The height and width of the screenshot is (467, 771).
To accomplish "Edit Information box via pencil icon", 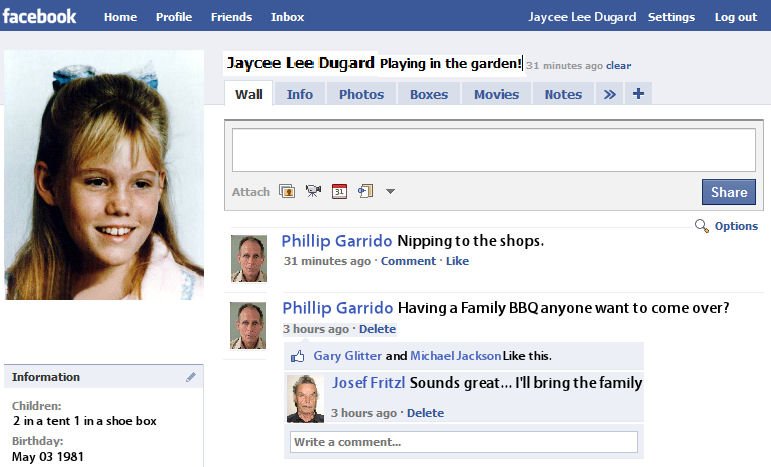I will (191, 377).
